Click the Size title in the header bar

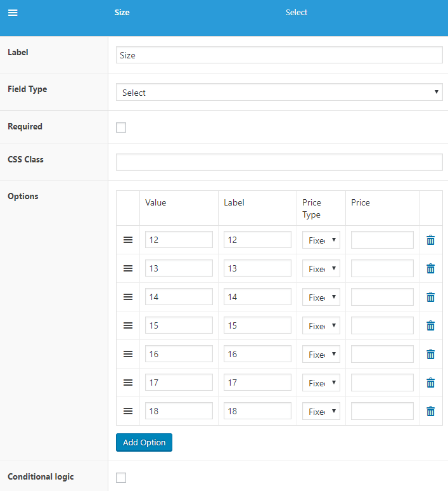pos(122,13)
